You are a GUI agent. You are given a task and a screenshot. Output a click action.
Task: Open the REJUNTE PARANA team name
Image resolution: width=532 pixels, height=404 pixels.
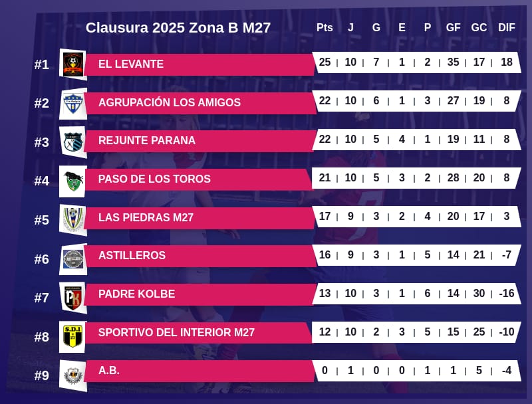147,141
